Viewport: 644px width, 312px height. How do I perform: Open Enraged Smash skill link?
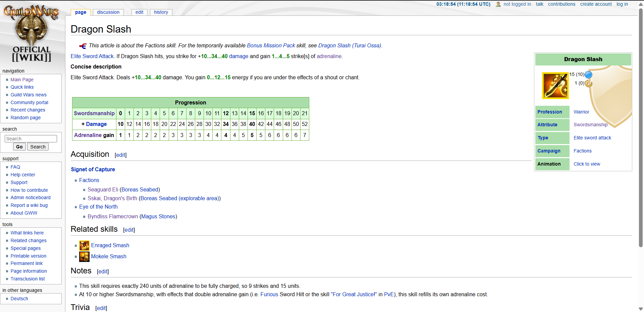tap(110, 245)
